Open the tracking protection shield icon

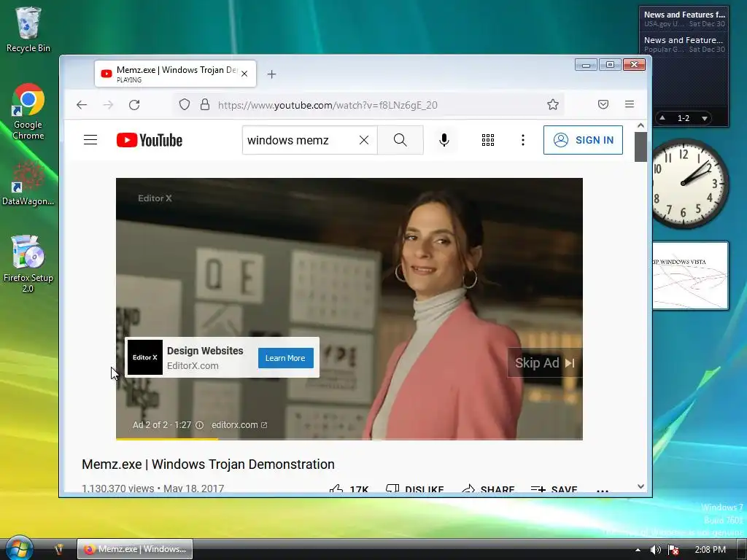pos(185,105)
